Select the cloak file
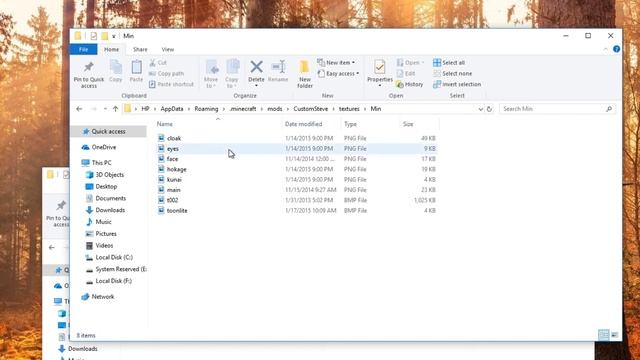640x360 pixels. click(x=174, y=138)
